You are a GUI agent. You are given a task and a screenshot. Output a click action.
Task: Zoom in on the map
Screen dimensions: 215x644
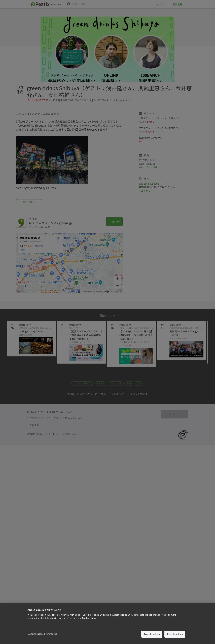tap(117, 279)
